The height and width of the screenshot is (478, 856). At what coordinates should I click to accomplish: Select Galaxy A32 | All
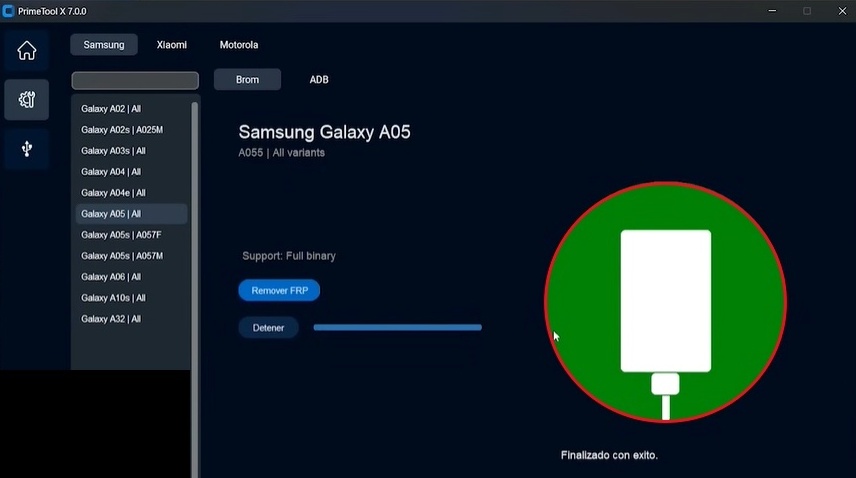point(131,319)
